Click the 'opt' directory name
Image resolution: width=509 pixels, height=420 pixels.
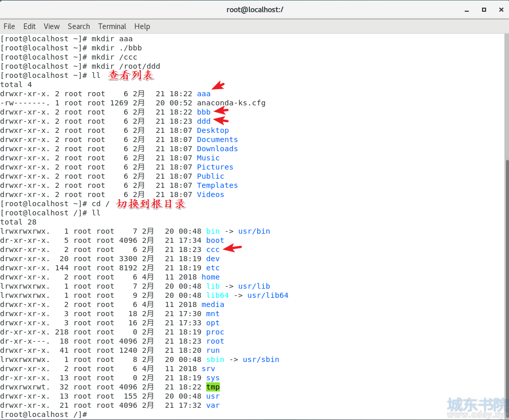click(x=213, y=323)
